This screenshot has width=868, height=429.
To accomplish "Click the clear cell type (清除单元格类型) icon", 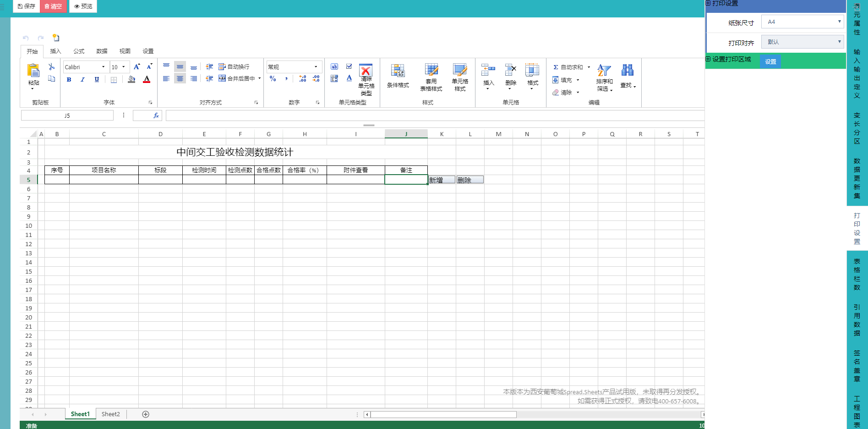I will point(366,70).
